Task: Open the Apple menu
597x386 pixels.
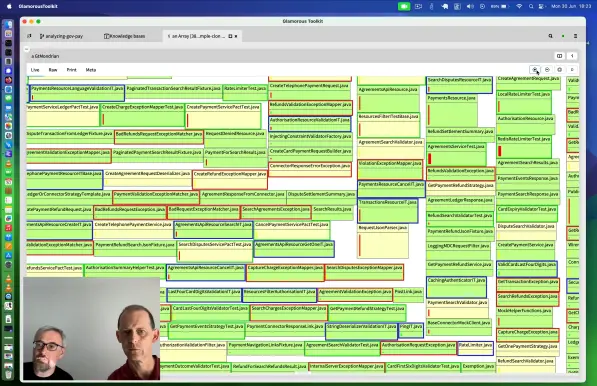Action: click(10, 6)
